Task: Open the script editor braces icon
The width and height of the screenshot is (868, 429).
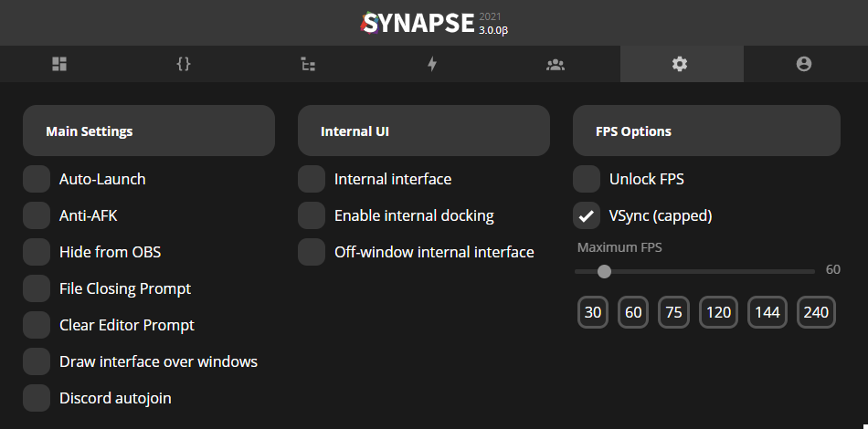Action: click(x=184, y=64)
